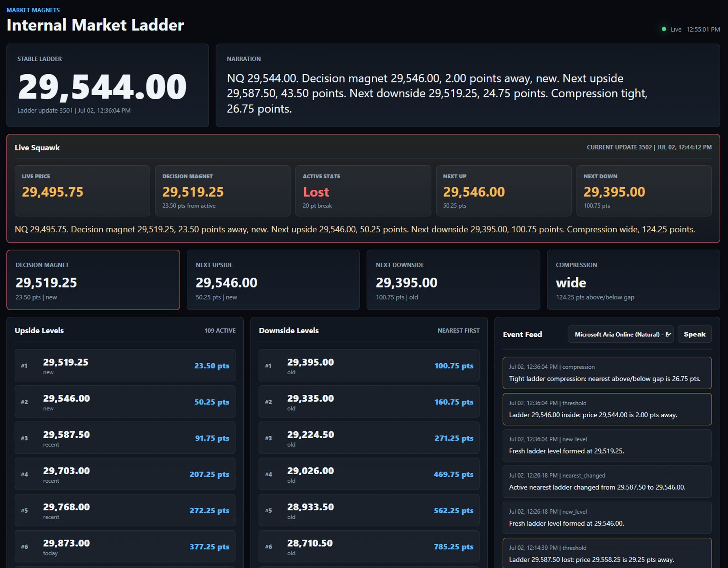Open the Compression wide summary card
Viewport: 728px width, 568px height.
point(633,280)
